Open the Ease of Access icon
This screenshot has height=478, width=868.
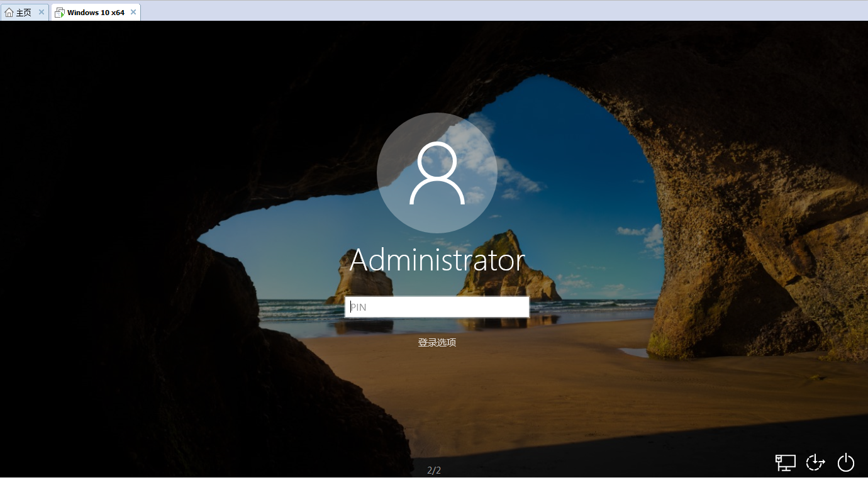coord(816,462)
